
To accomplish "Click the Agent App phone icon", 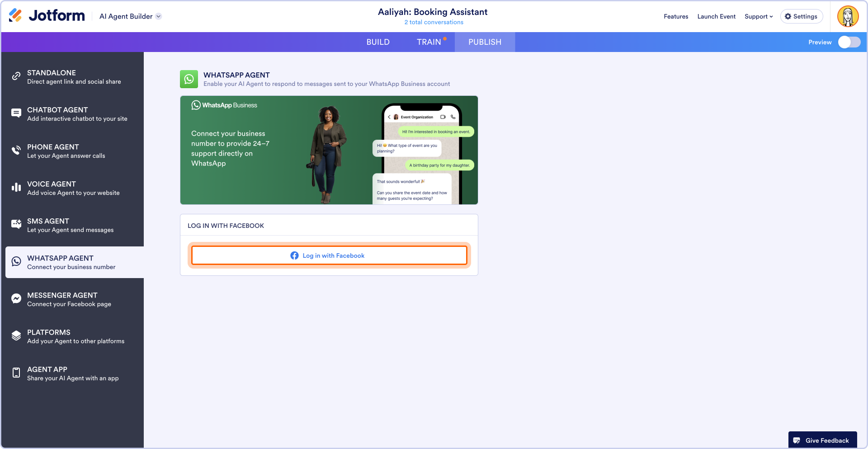I will point(16,373).
